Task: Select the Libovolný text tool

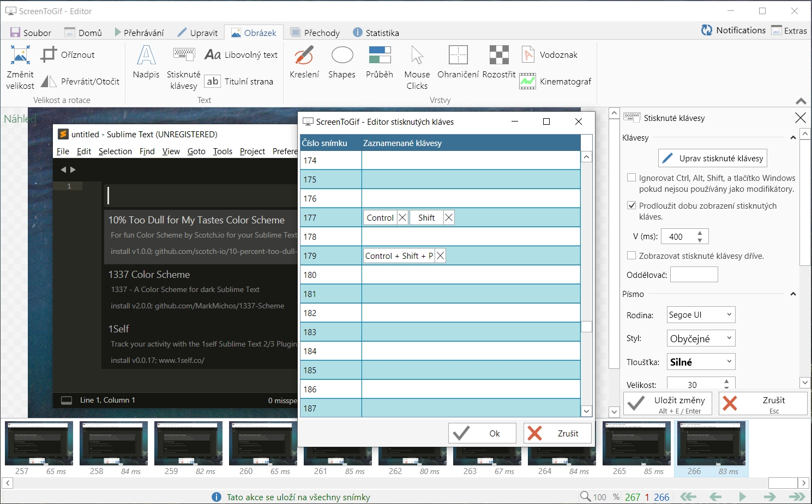Action: pos(241,54)
